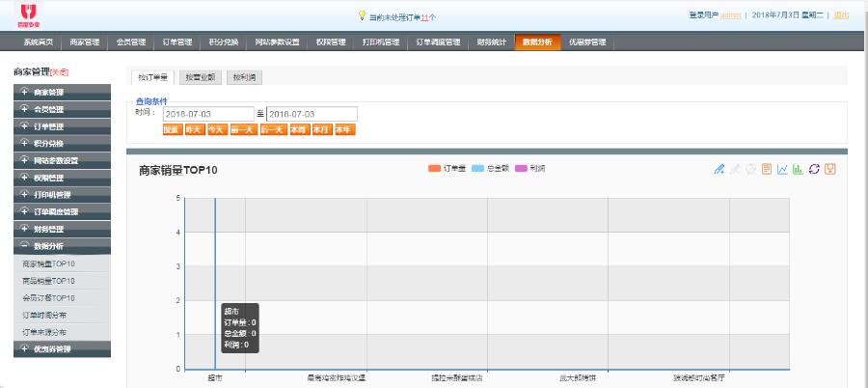Open the data view document icon
Viewport: 868px width, 388px height.
pyautogui.click(x=767, y=170)
